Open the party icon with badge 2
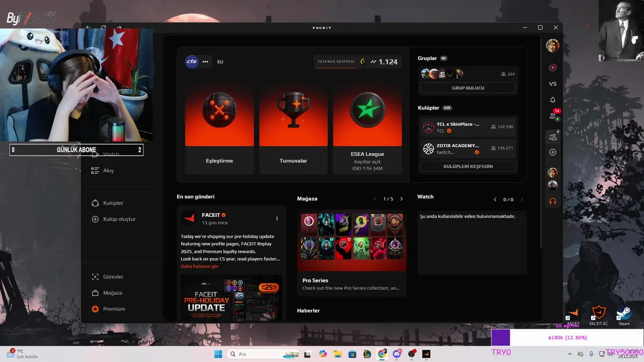The height and width of the screenshot is (362, 644). point(553,136)
